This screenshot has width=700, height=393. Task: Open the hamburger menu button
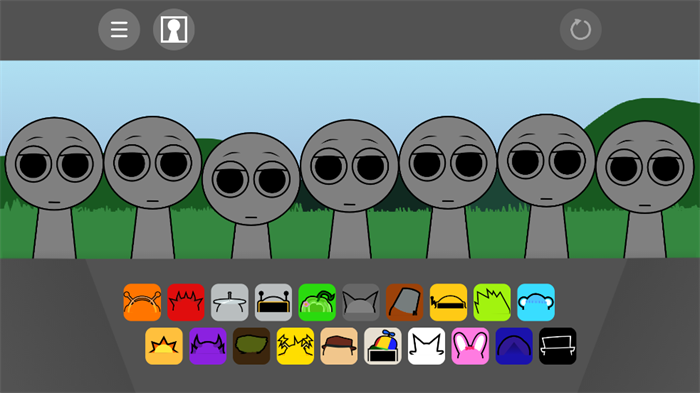click(x=119, y=29)
